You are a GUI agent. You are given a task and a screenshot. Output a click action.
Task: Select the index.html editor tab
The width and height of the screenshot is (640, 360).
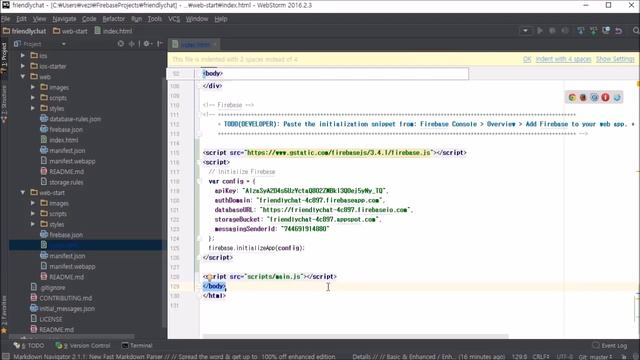pos(195,44)
